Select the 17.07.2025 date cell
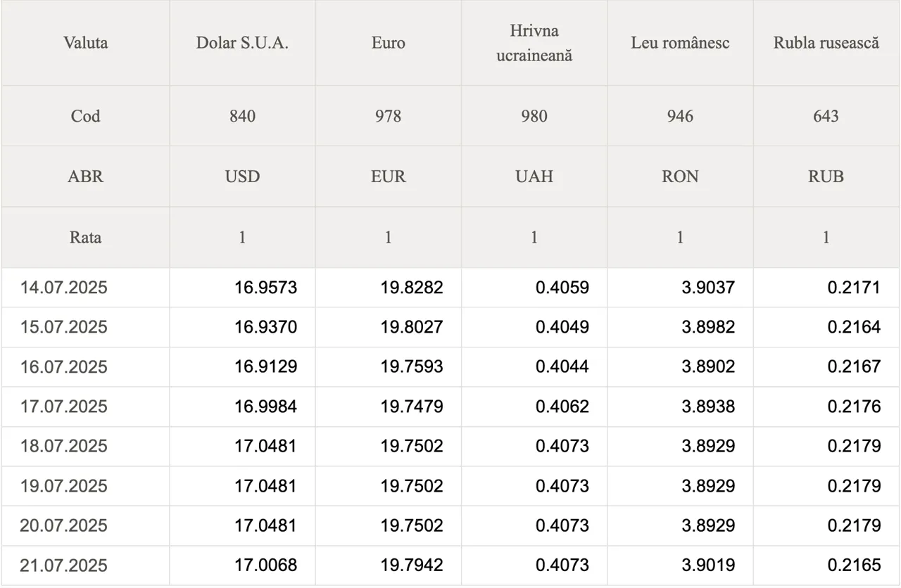Image resolution: width=901 pixels, height=588 pixels. (x=85, y=407)
